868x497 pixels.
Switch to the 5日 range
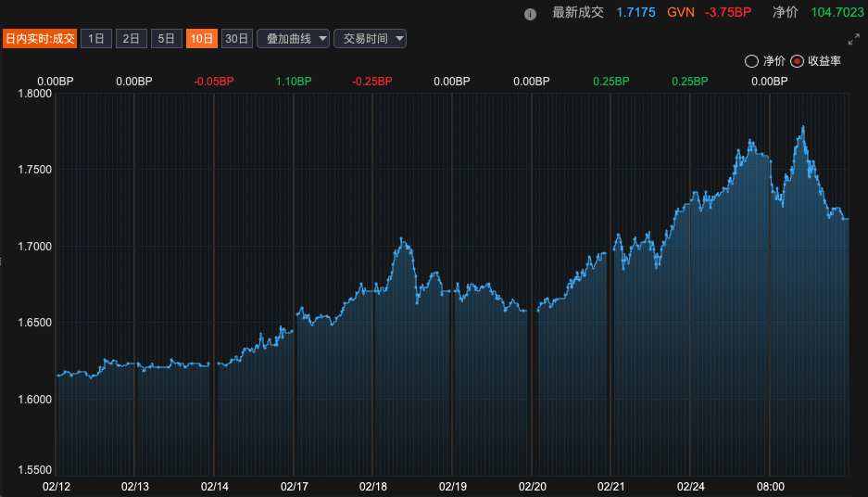coord(167,38)
